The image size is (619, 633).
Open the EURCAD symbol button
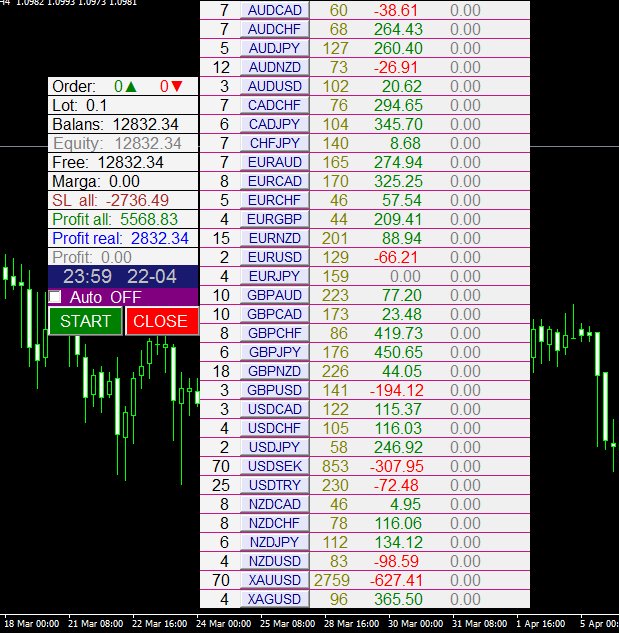[x=275, y=181]
